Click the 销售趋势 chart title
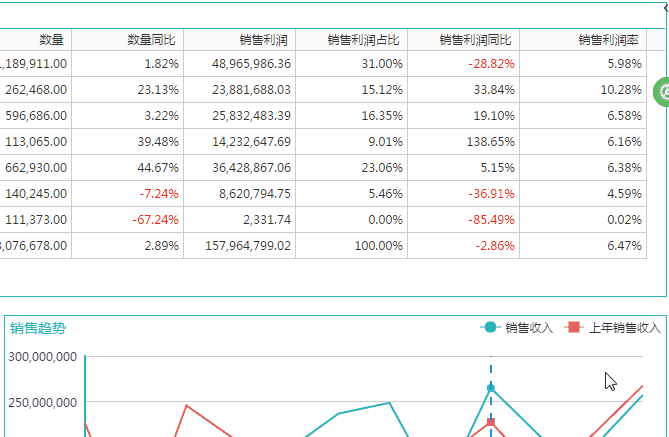 (38, 328)
